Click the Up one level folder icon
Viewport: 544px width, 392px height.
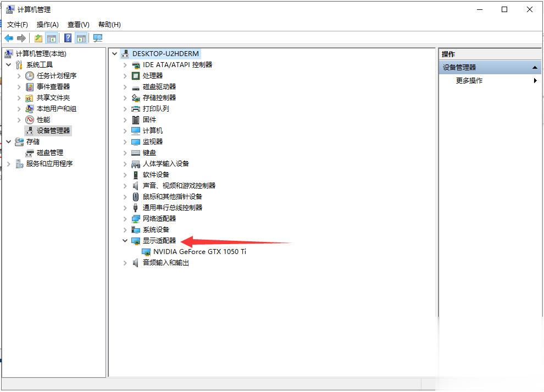click(38, 38)
